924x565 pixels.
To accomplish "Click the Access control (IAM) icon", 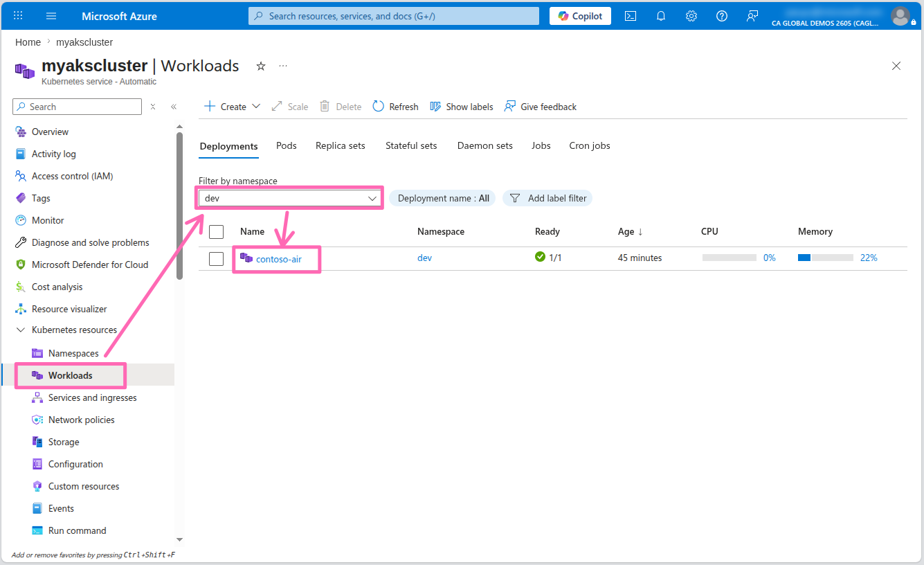I will (21, 176).
